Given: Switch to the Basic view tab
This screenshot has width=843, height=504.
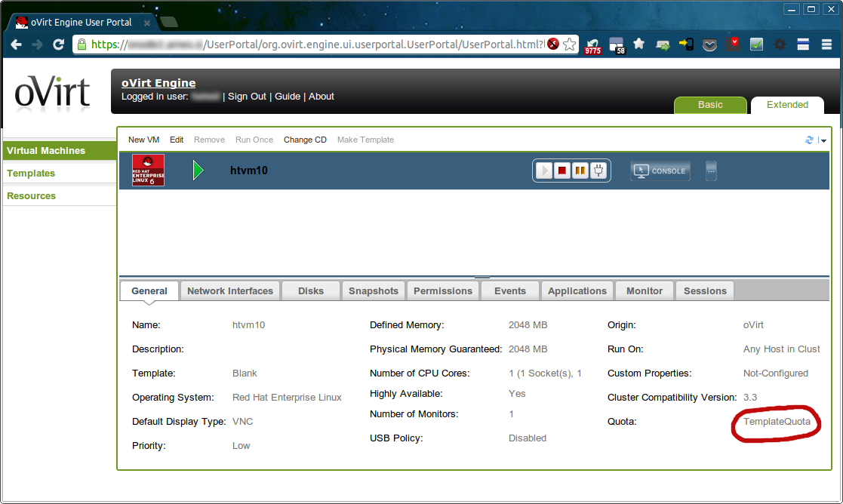Looking at the screenshot, I should (x=709, y=105).
